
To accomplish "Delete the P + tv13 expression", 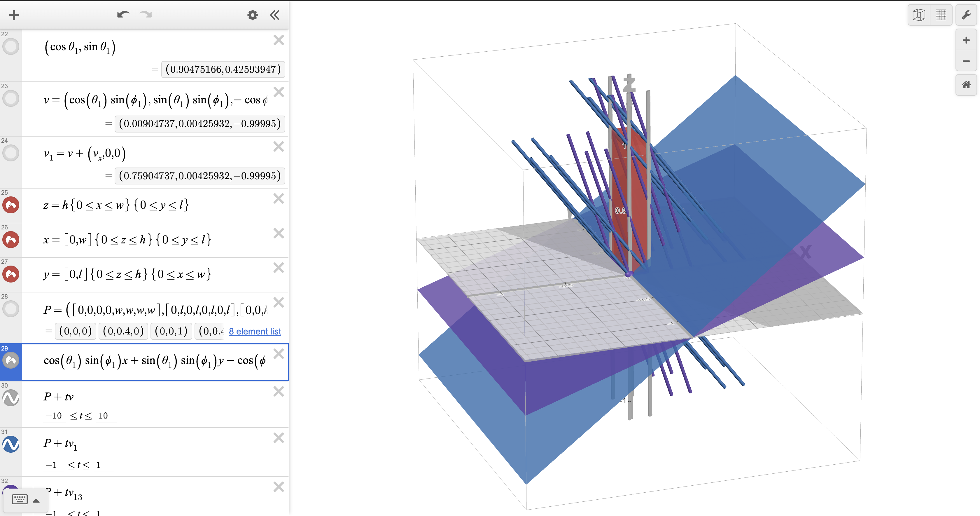I will click(x=279, y=487).
